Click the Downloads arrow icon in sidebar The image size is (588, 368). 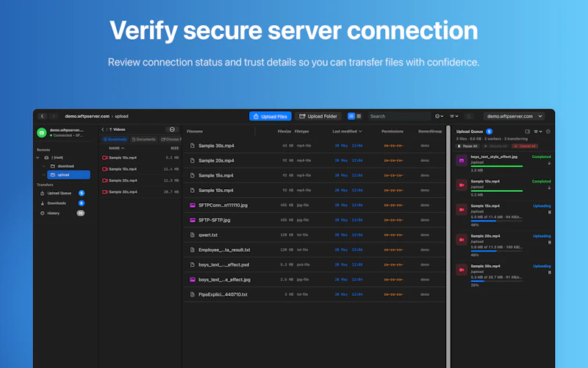pyautogui.click(x=43, y=203)
